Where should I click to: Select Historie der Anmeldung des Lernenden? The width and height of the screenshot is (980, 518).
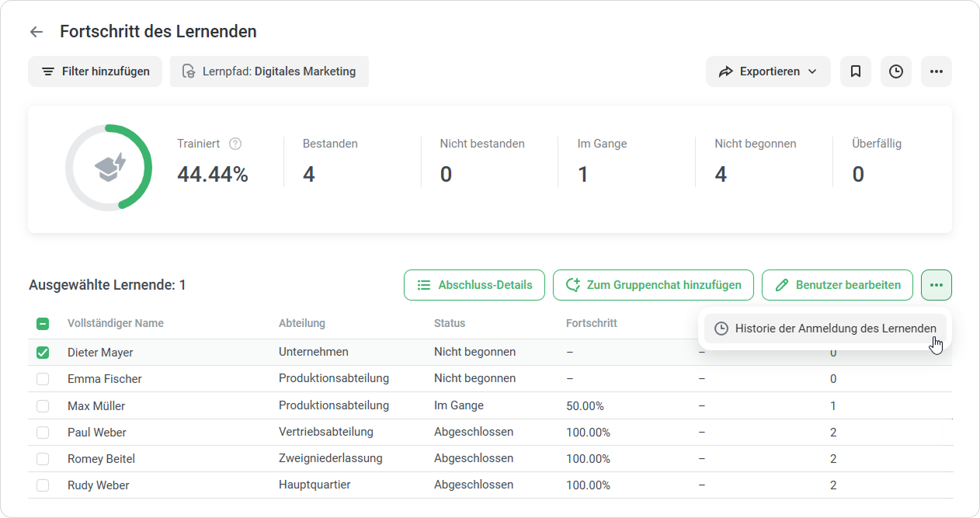(825, 329)
